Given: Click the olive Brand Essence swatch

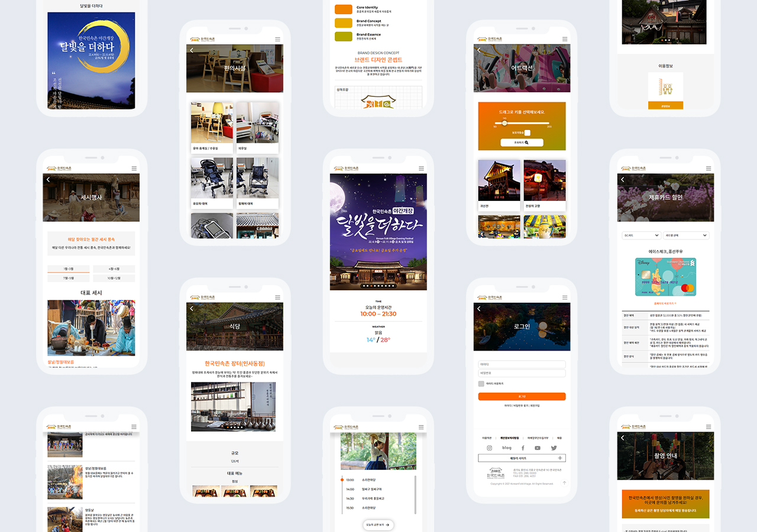Looking at the screenshot, I should [x=344, y=37].
